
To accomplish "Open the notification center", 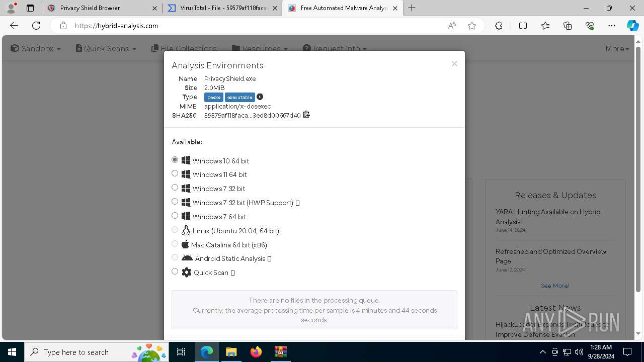I will coord(627,352).
